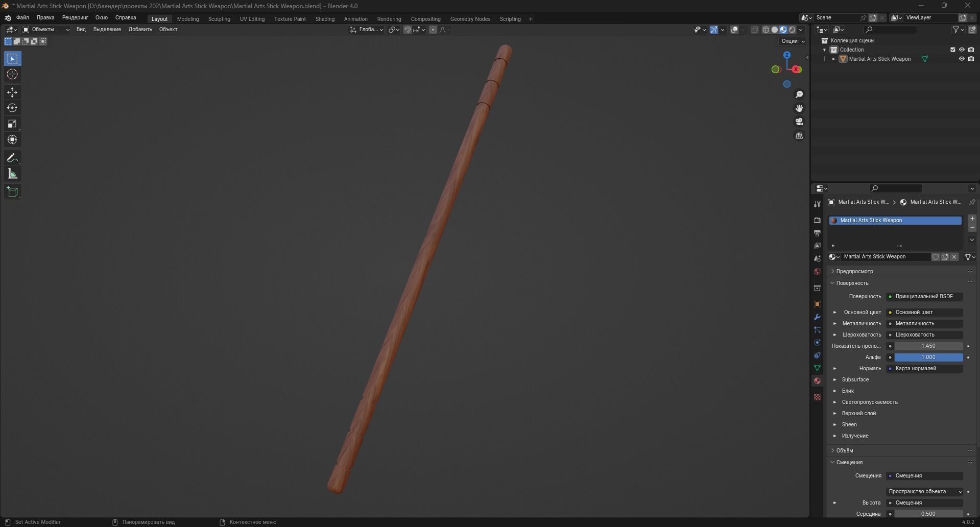Switch to rendered viewport shading
This screenshot has width=980, height=527.
click(x=792, y=30)
